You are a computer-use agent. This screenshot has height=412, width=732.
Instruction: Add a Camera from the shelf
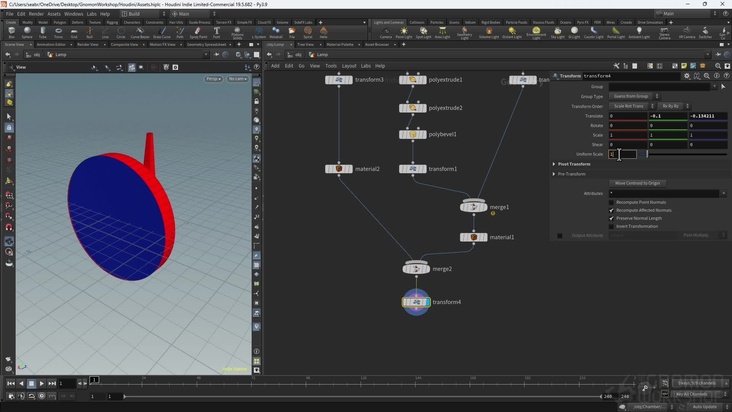point(386,32)
